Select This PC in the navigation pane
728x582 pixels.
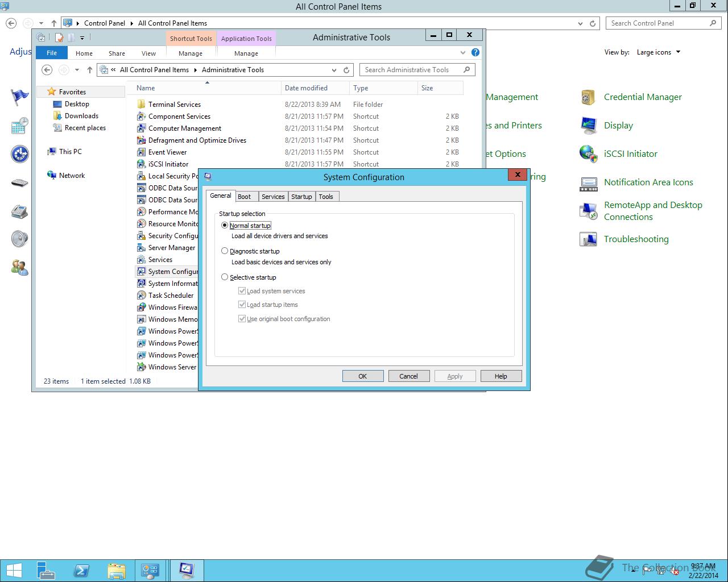click(x=70, y=152)
